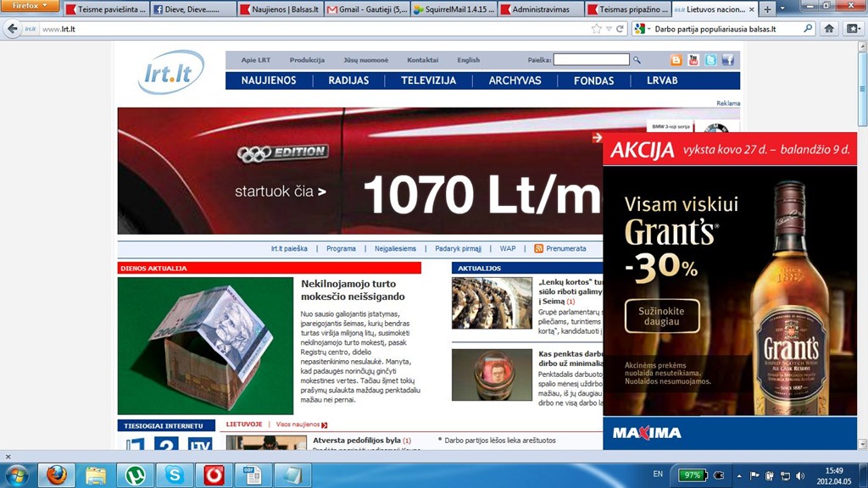Open the RADIJAS menu
The width and height of the screenshot is (868, 488).
pyautogui.click(x=348, y=80)
